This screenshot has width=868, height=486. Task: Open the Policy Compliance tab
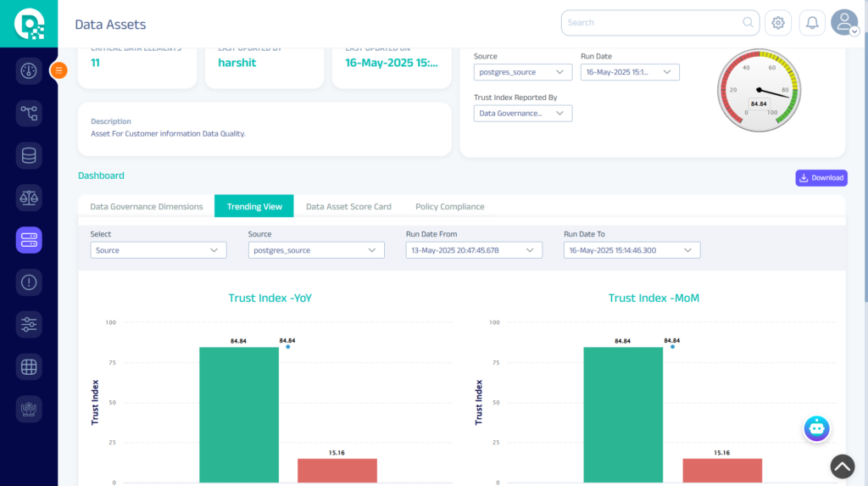(x=449, y=206)
